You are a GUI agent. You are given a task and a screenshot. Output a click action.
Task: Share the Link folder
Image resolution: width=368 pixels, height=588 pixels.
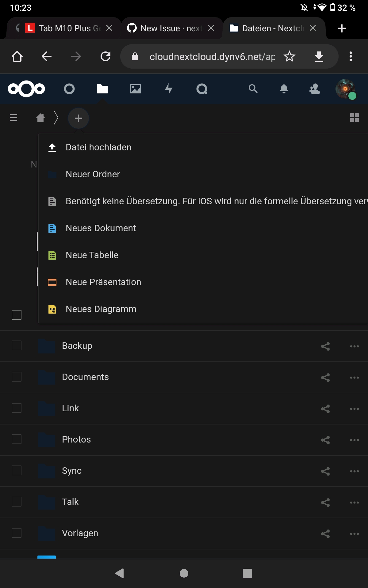(x=325, y=409)
